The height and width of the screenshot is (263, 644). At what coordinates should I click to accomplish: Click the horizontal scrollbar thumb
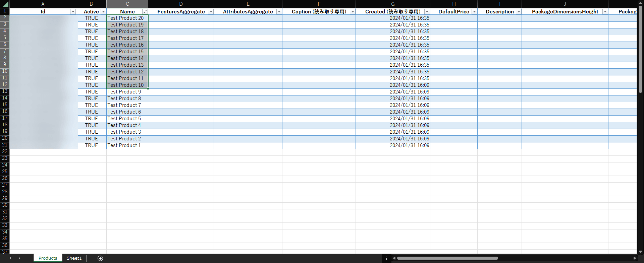coord(447,258)
